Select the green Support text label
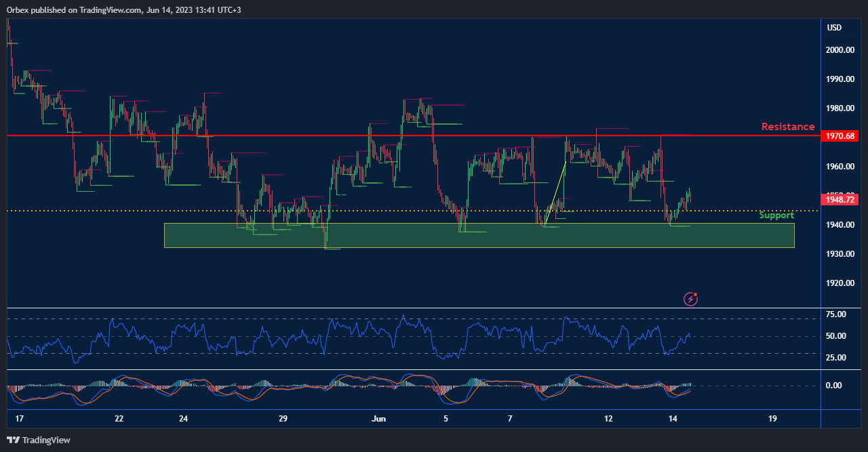 coord(776,215)
